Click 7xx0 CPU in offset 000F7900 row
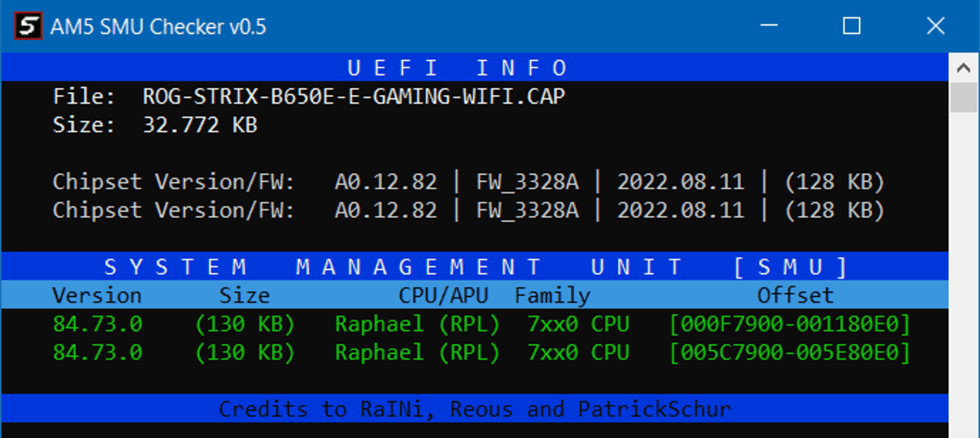The height and width of the screenshot is (438, 980). point(578,324)
